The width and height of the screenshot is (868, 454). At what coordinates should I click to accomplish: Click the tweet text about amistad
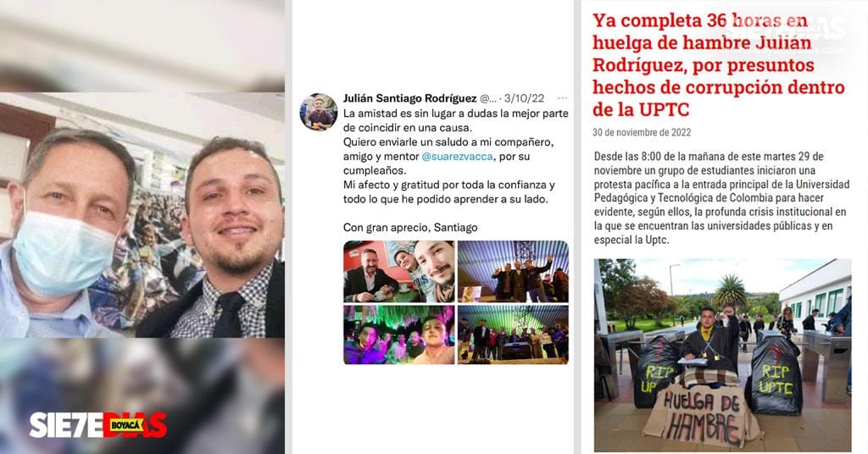tap(455, 157)
